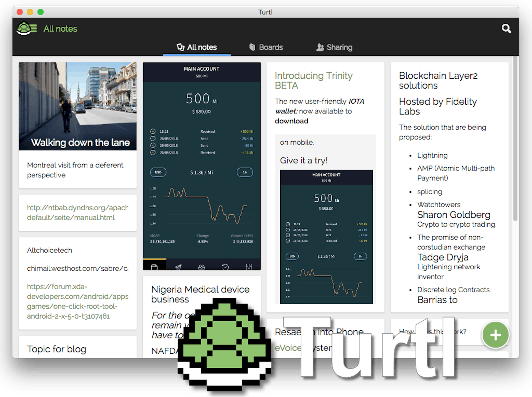Open the Walking down the lane photo note
The image size is (532, 397).
(x=78, y=106)
